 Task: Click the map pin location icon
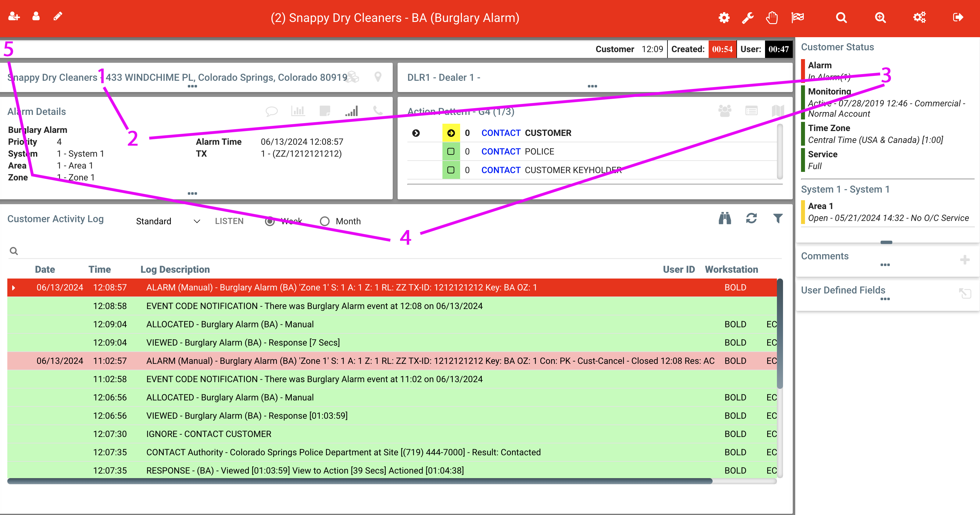point(378,77)
